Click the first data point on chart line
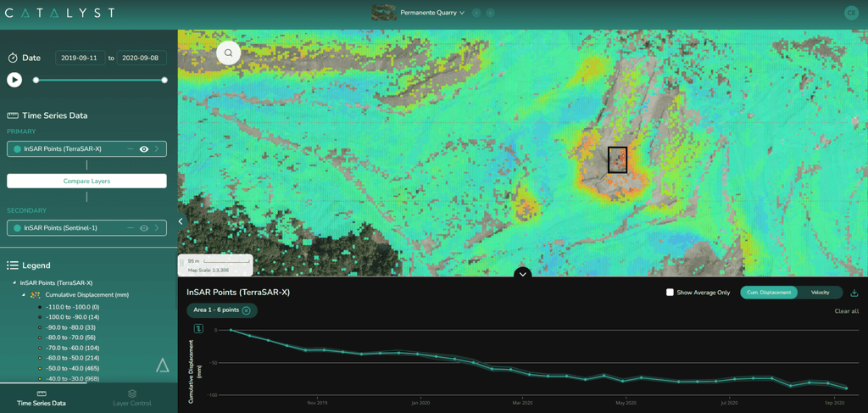 (231, 330)
